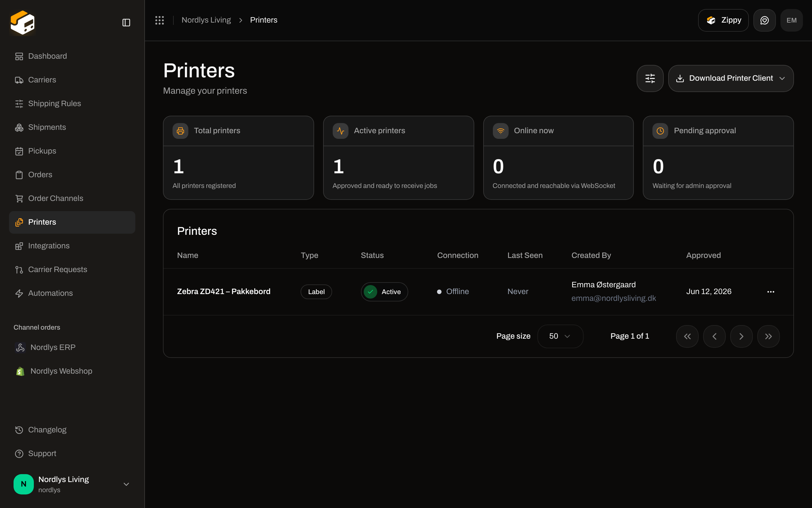
Task: Click the Support question mark icon
Action: 19,454
